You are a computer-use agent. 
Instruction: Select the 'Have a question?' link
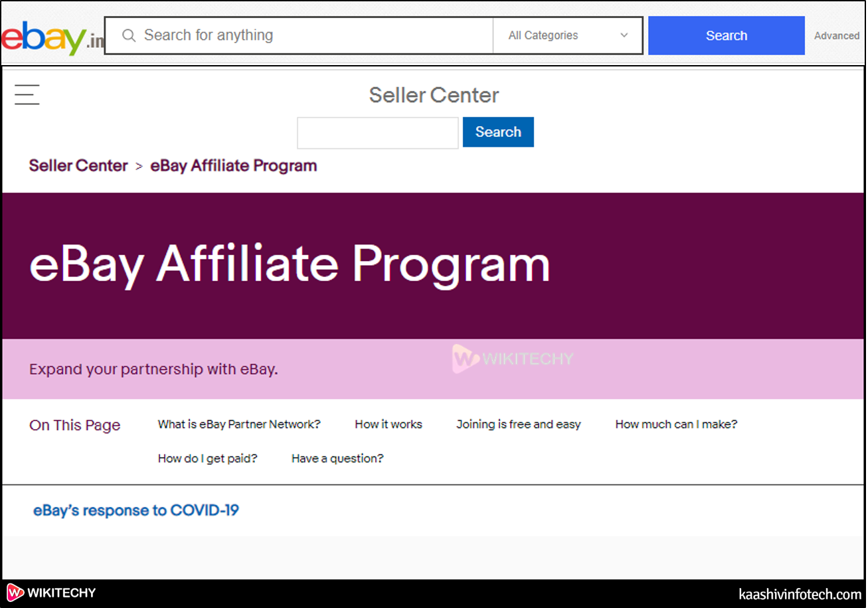pyautogui.click(x=337, y=458)
